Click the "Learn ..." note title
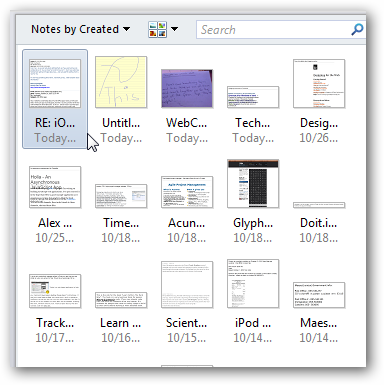Viewport: 384px width, 385px height. point(121,323)
